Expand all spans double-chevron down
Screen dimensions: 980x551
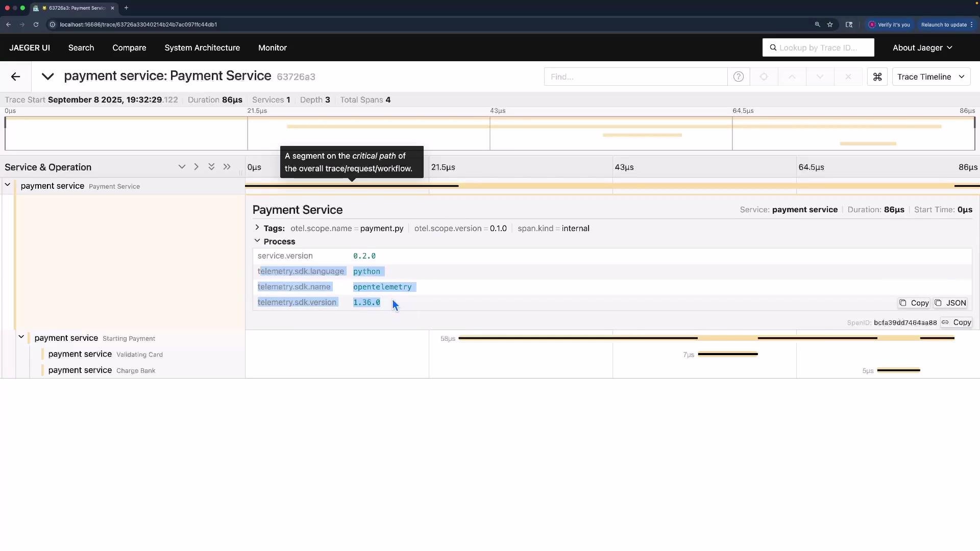click(211, 167)
